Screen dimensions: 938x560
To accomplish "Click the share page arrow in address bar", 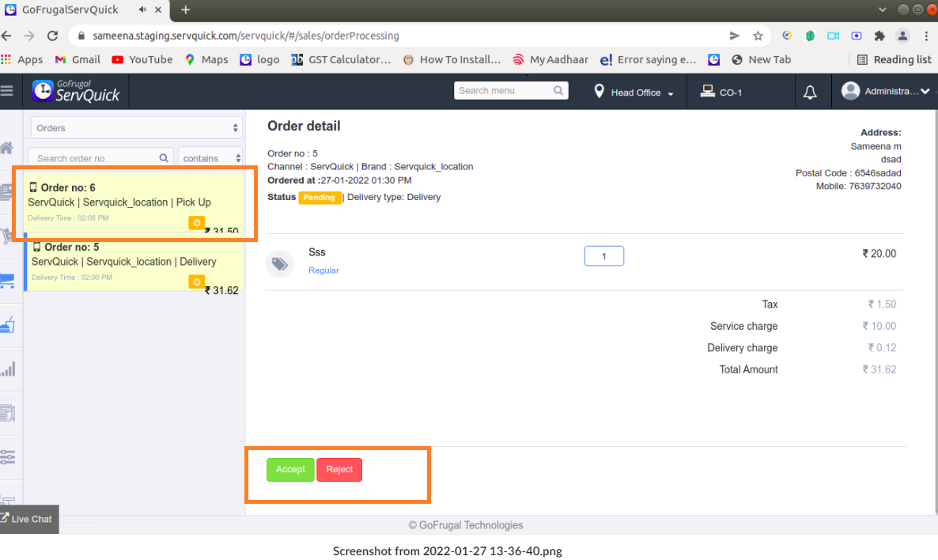I will click(735, 36).
